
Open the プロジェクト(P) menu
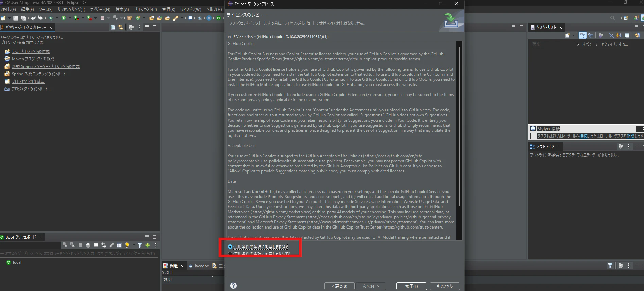point(145,10)
